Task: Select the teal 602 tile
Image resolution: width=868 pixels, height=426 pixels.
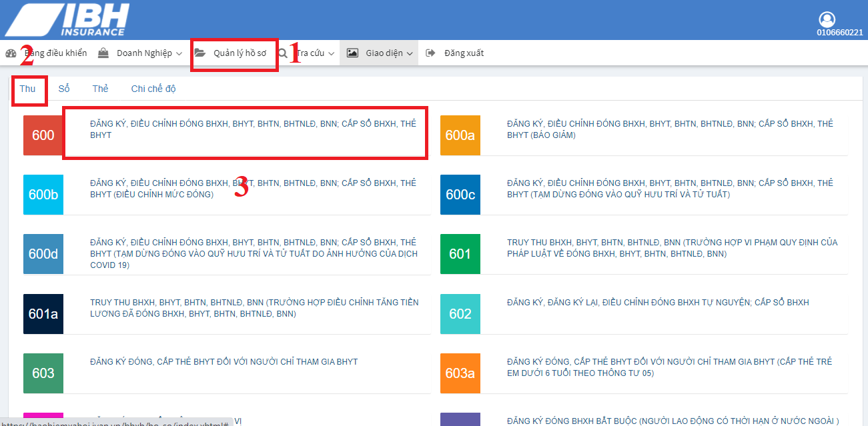Action: [460, 314]
